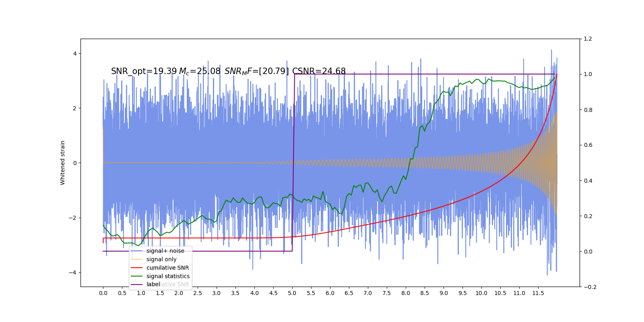
Task: Click the x-axis tick label 8.5
Action: click(425, 293)
